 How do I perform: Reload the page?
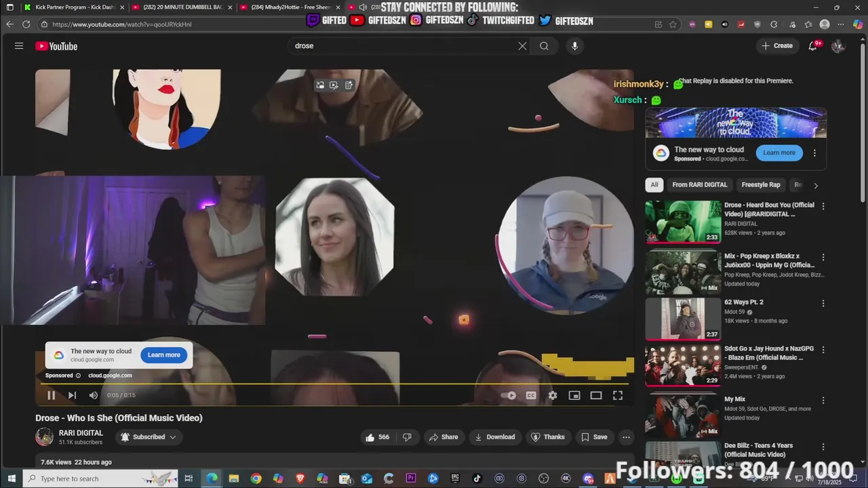click(26, 24)
